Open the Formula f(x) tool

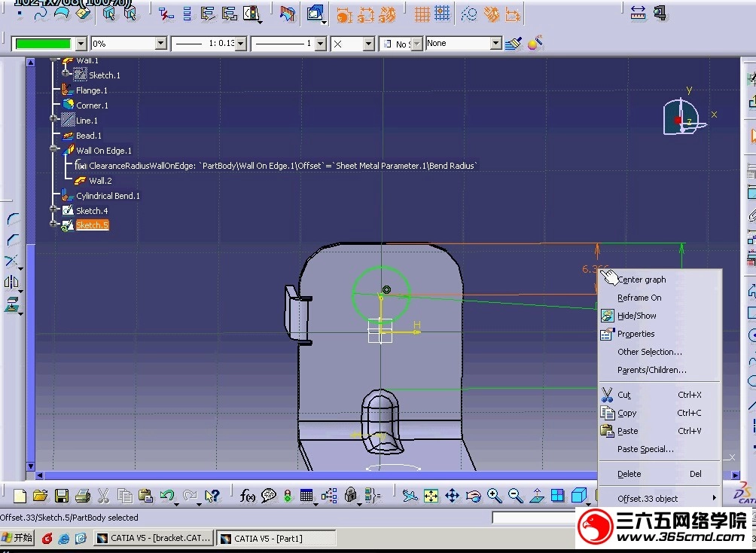coord(247,496)
